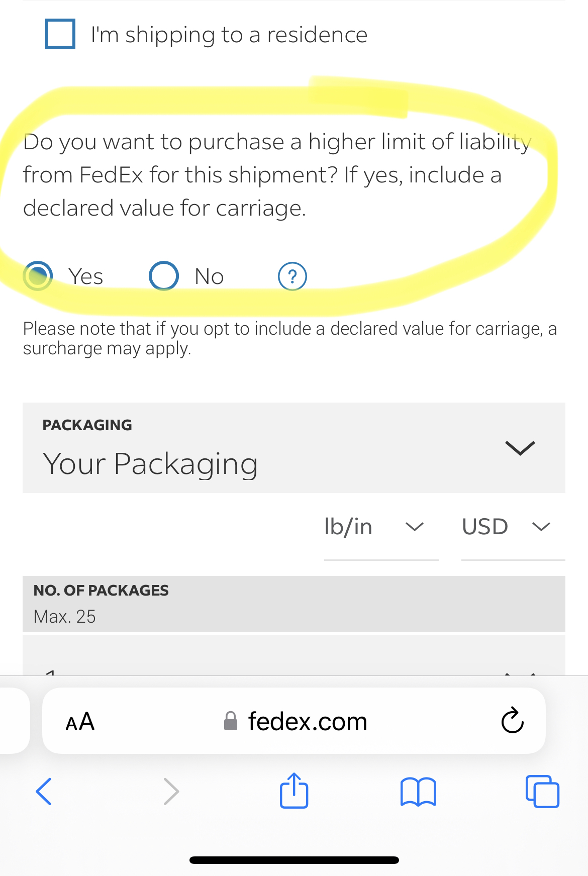Image resolution: width=588 pixels, height=876 pixels.
Task: Open Safari bookmarks book icon
Action: 418,792
